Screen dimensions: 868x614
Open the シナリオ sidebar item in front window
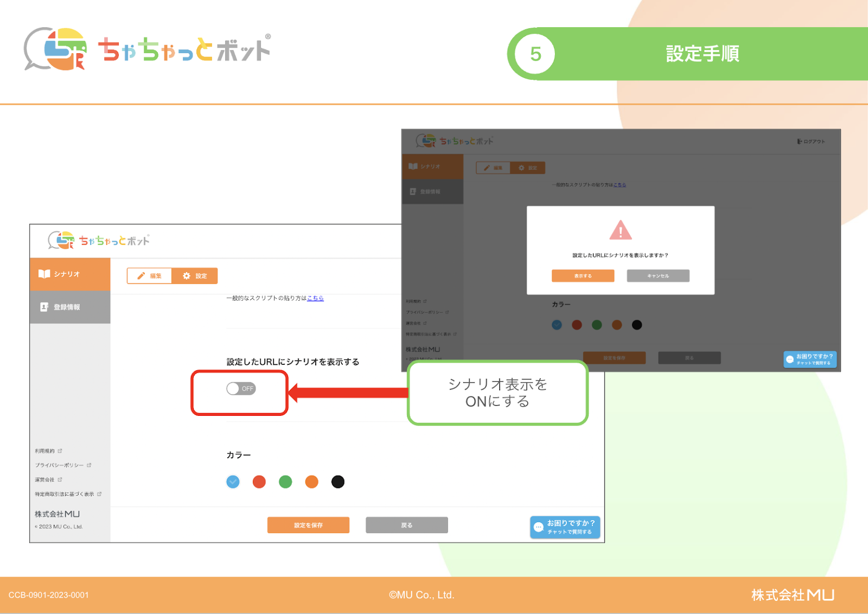click(70, 274)
